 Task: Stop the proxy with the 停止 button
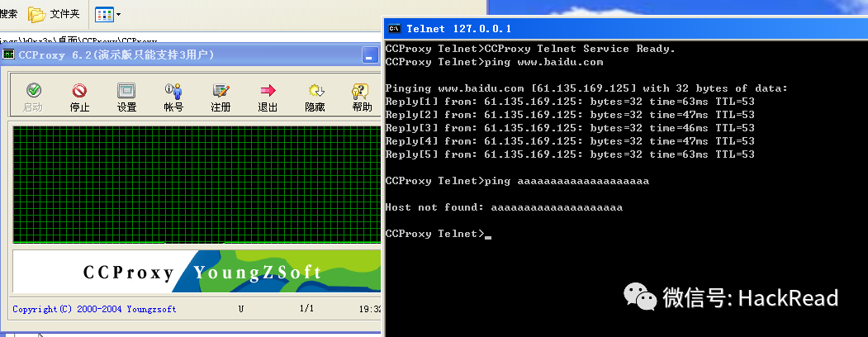point(80,98)
